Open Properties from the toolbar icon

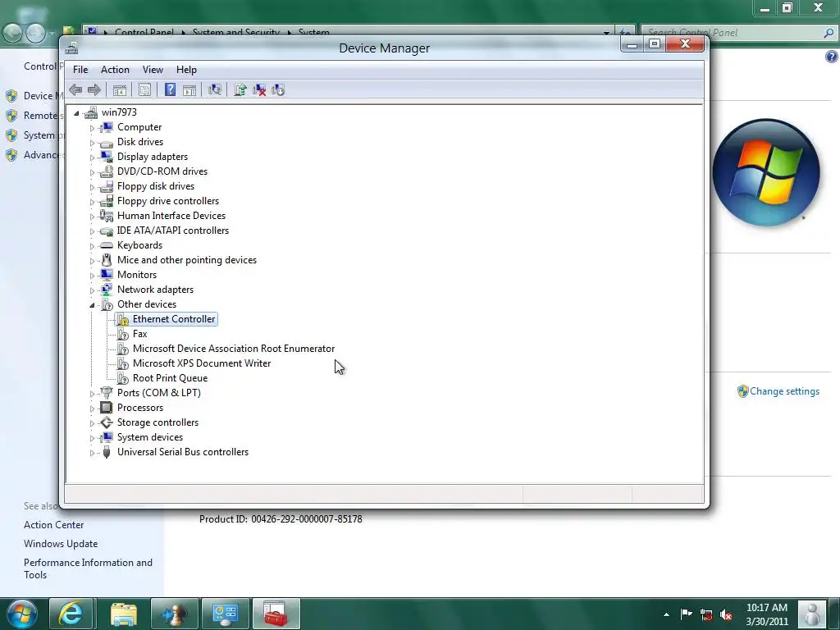click(x=144, y=90)
